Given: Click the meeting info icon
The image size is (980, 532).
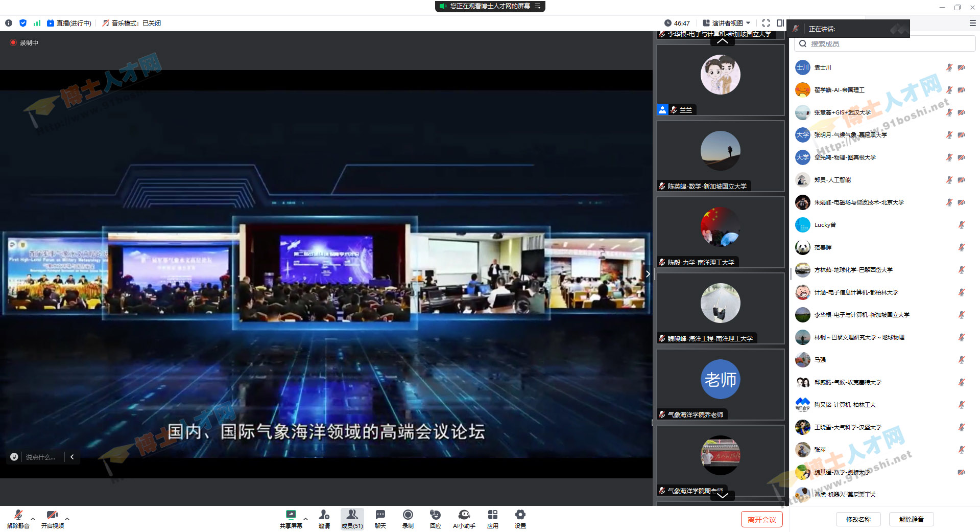Looking at the screenshot, I should (9, 23).
